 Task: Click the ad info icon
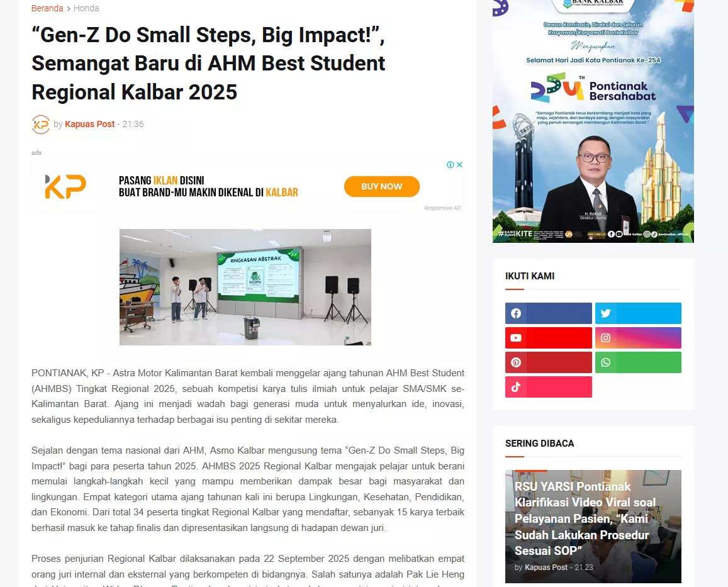(x=450, y=165)
